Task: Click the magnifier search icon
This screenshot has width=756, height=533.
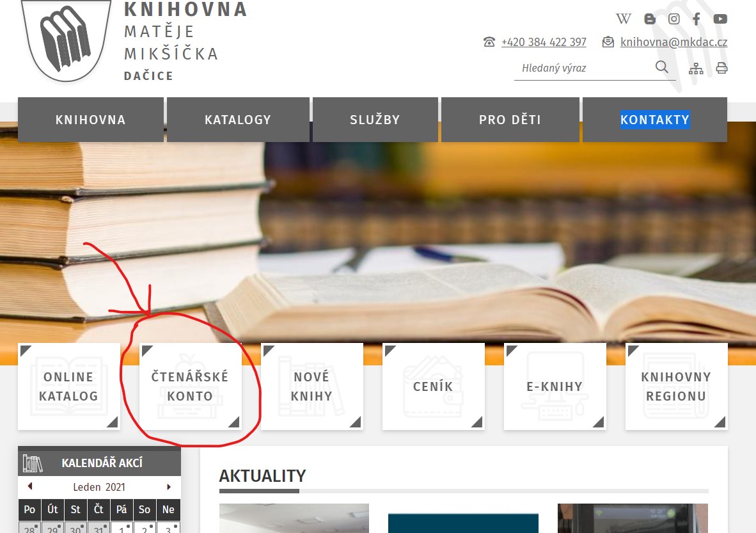Action: pos(661,67)
